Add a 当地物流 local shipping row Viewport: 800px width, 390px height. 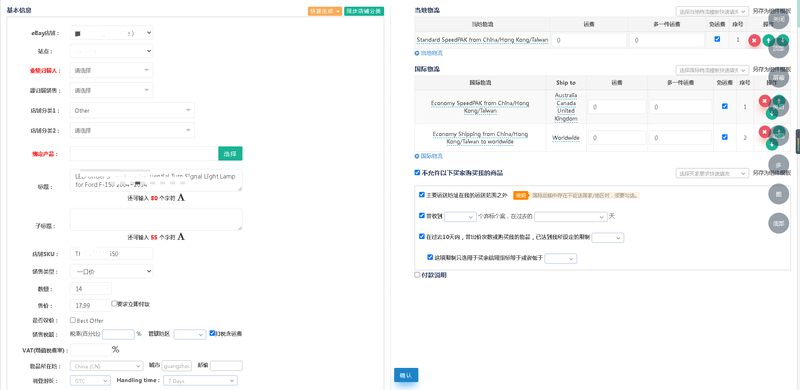429,53
